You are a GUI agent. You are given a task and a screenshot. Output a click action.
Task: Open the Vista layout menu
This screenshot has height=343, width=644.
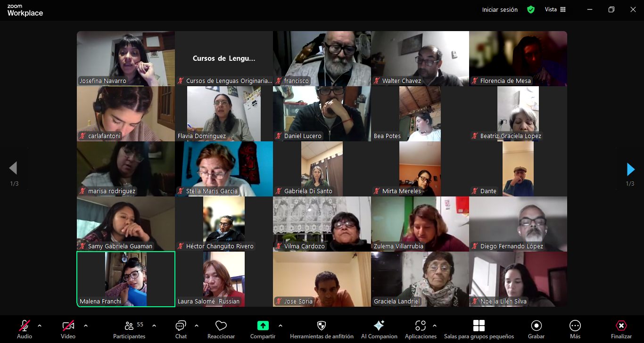pyautogui.click(x=555, y=9)
